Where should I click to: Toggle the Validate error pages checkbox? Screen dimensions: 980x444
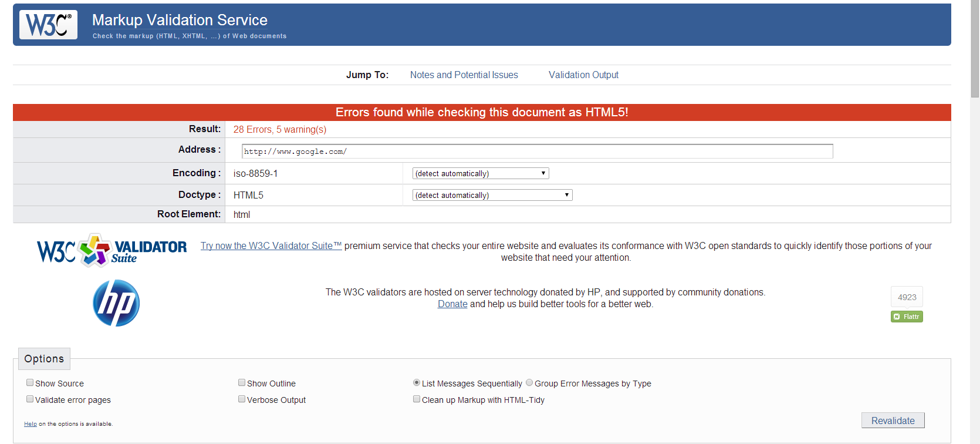[30, 399]
